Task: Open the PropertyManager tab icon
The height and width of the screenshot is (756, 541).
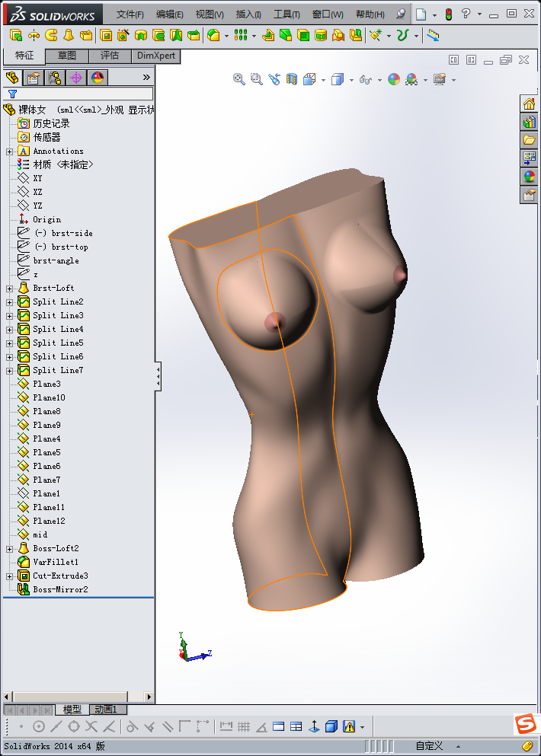Action: tap(34, 78)
